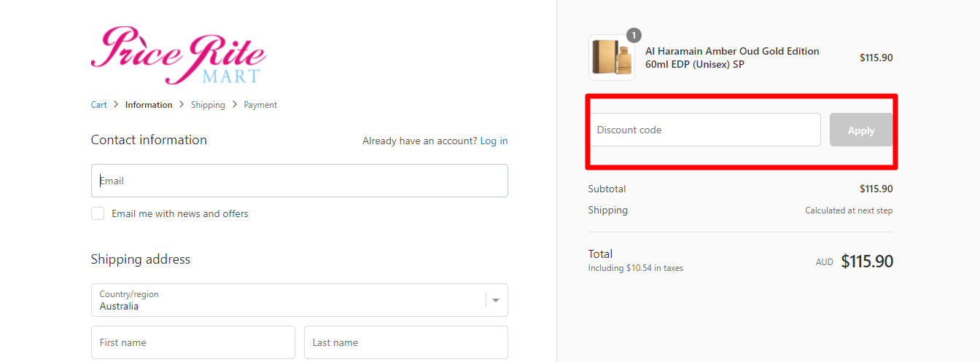Click the Shipping address heading
This screenshot has height=362, width=980.
(141, 259)
